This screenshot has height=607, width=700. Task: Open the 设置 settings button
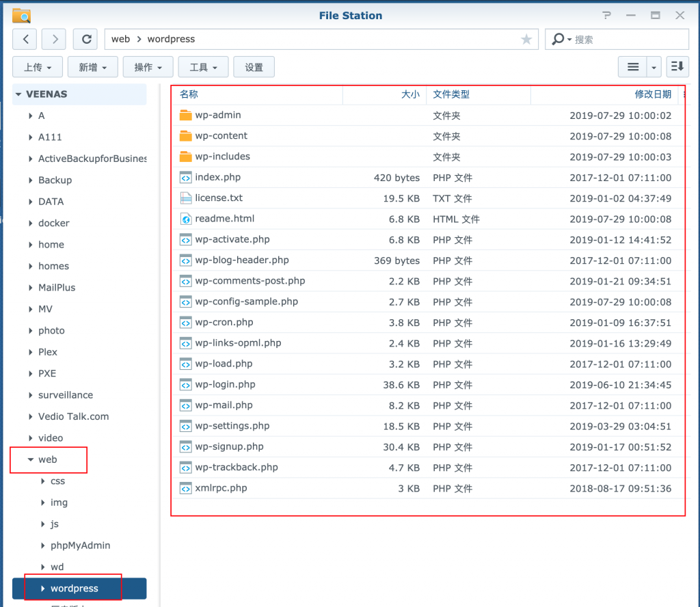(x=254, y=67)
